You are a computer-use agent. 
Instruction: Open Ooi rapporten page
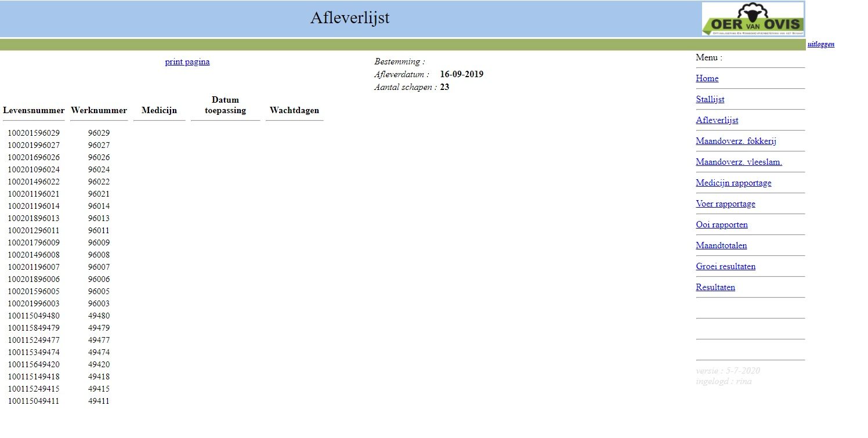coord(721,225)
